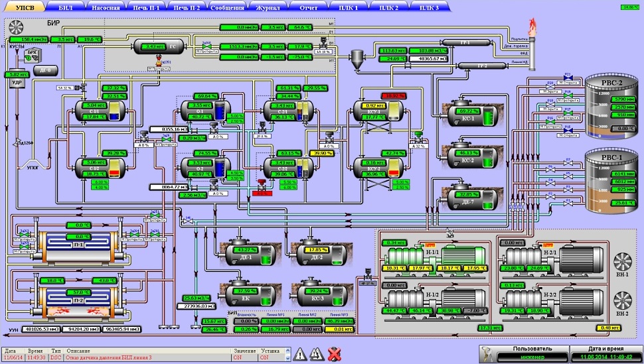The height and width of the screenshot is (364, 644).
Task: Toggle valve P7 near РВС-1
Action: click(x=568, y=163)
